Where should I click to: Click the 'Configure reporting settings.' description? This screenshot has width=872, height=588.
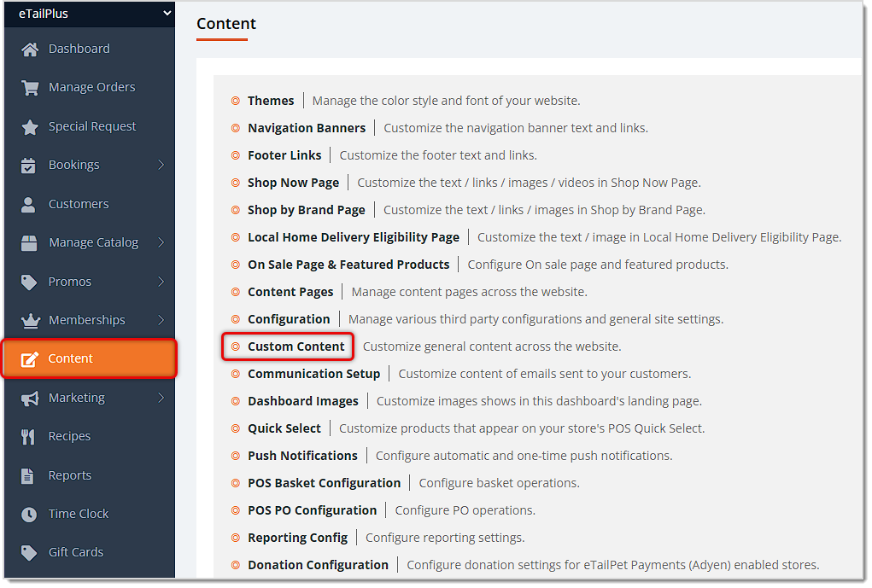click(x=446, y=538)
